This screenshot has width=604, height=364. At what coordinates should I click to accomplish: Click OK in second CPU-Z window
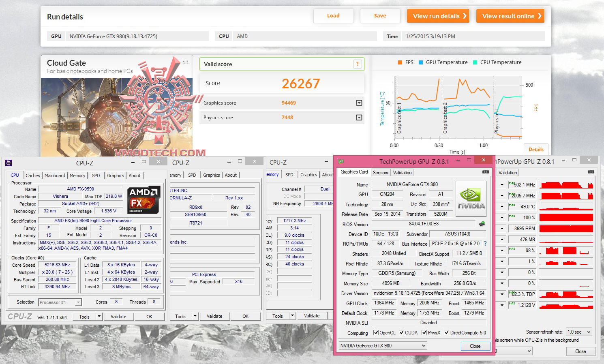tap(246, 316)
